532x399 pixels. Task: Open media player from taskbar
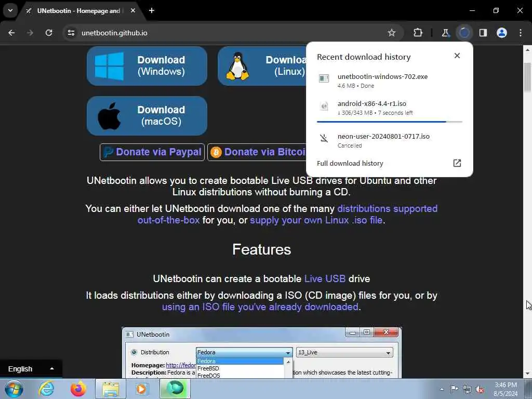[141, 389]
